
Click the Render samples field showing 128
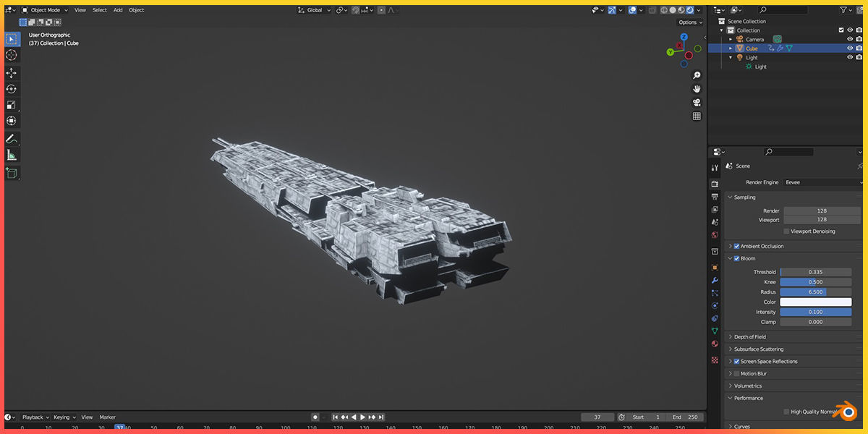click(822, 210)
